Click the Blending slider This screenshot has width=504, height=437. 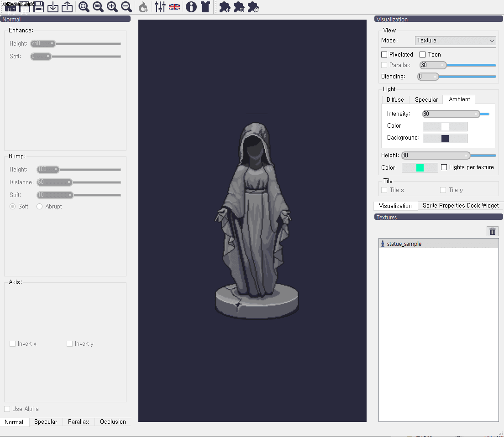[x=457, y=77]
